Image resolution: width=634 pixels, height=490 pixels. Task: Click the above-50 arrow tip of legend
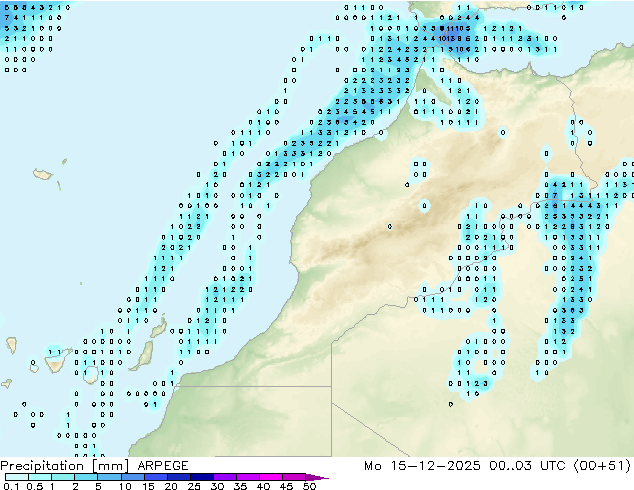tap(317, 477)
